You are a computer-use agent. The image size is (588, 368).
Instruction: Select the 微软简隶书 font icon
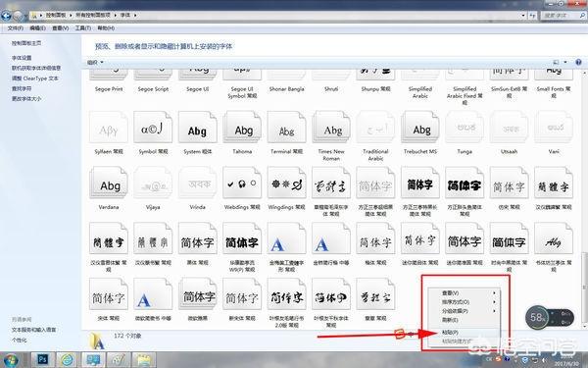pos(153,294)
